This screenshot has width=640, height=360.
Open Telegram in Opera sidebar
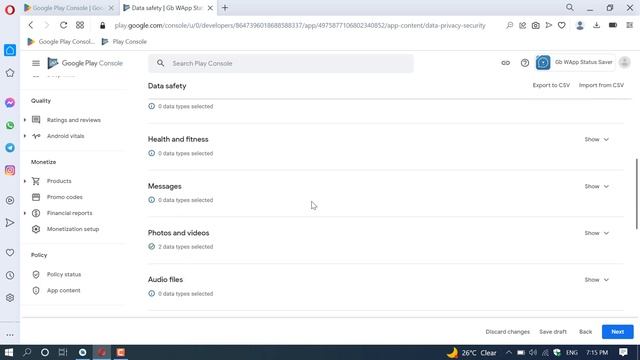click(x=10, y=148)
